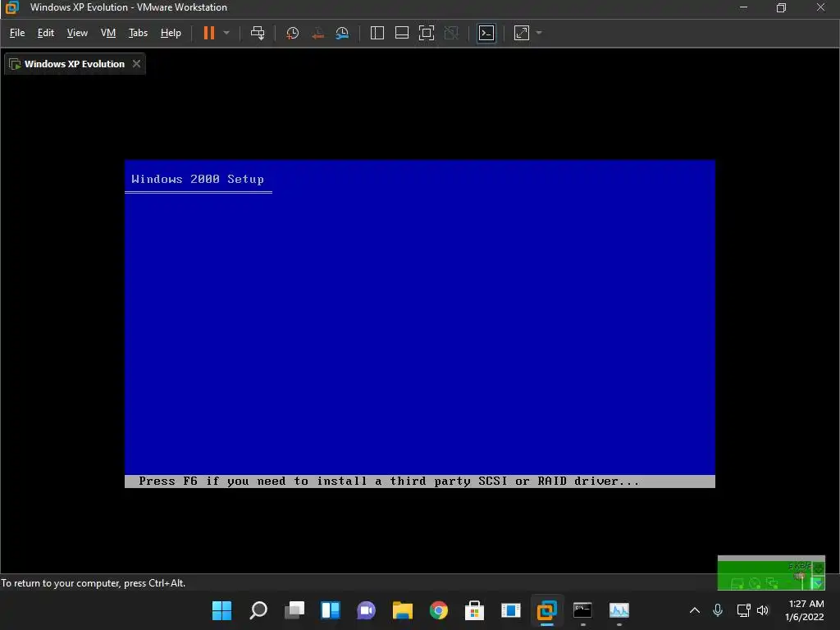Open the View menu
The height and width of the screenshot is (630, 840).
click(x=77, y=33)
